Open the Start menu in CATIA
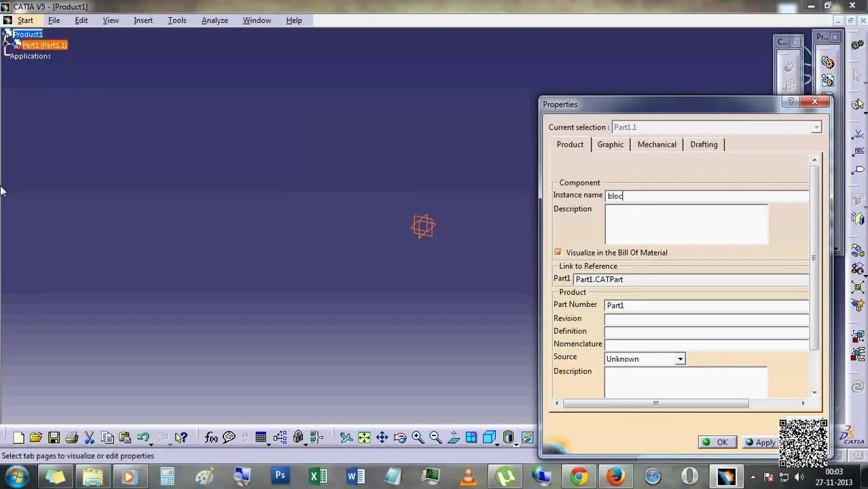This screenshot has height=489, width=868. [25, 20]
